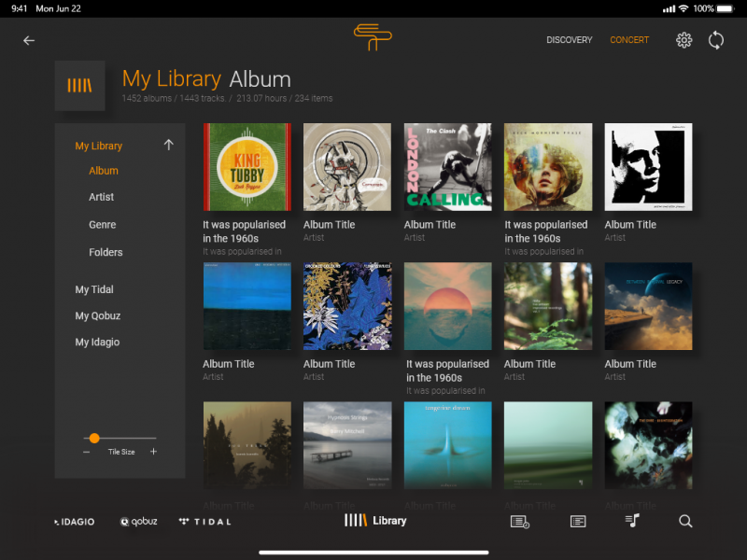Open the play queue icon
747x560 pixels.
pos(519,521)
